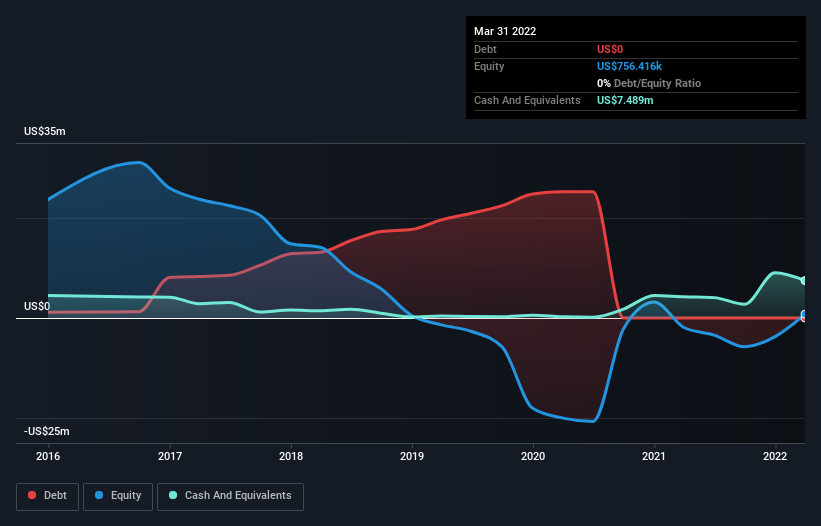Click the Equity row label in tooltip
The height and width of the screenshot is (526, 821).
(x=489, y=66)
